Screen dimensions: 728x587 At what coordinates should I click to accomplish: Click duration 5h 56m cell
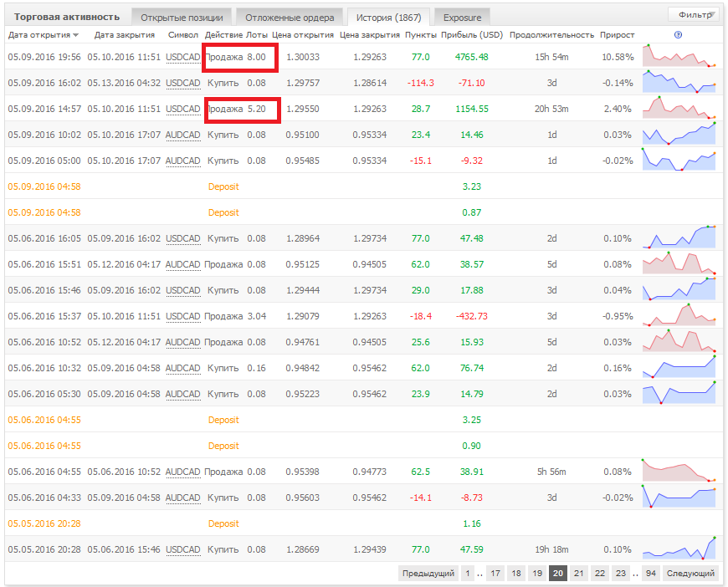point(551,472)
